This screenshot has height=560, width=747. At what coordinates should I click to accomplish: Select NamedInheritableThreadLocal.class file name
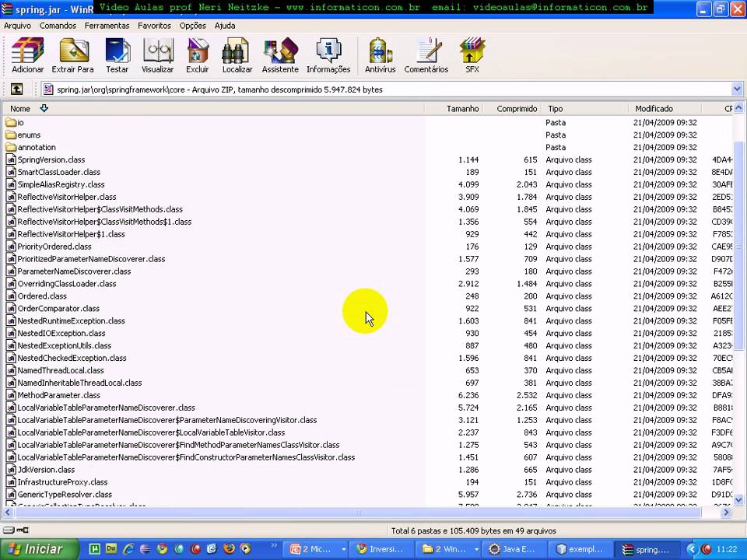(79, 383)
